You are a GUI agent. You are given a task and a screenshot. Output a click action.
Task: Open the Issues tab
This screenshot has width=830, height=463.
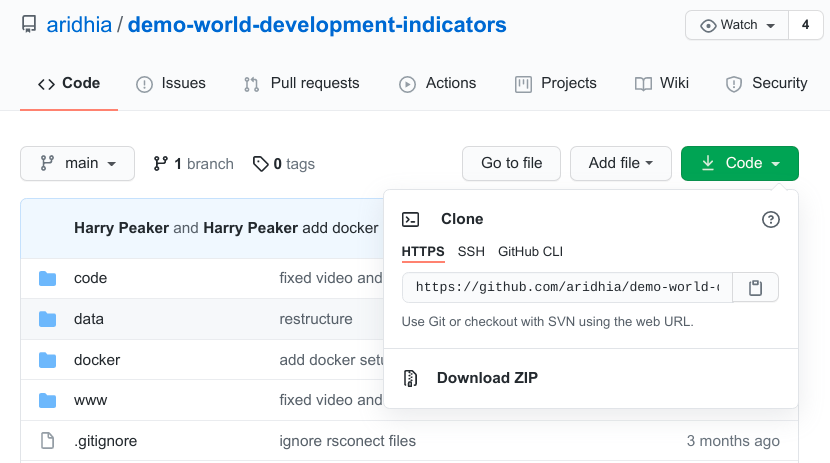[x=171, y=84]
